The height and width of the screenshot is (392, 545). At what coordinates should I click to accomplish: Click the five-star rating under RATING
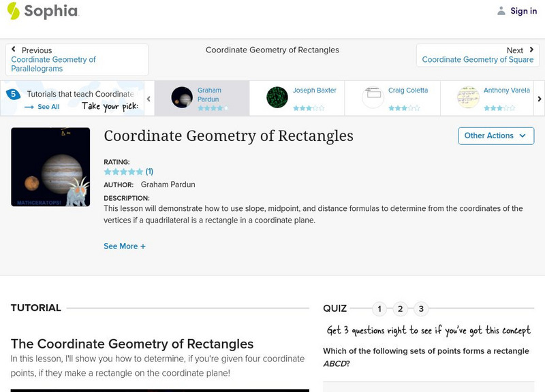click(123, 171)
